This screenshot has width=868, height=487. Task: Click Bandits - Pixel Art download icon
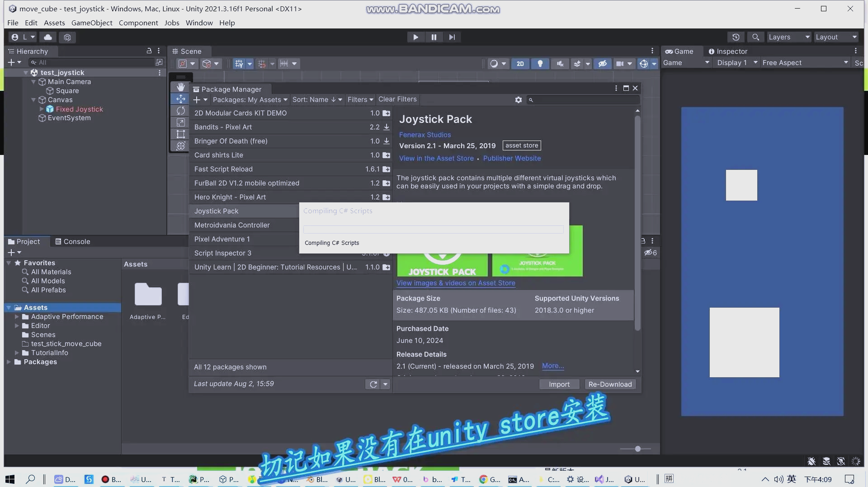click(387, 127)
